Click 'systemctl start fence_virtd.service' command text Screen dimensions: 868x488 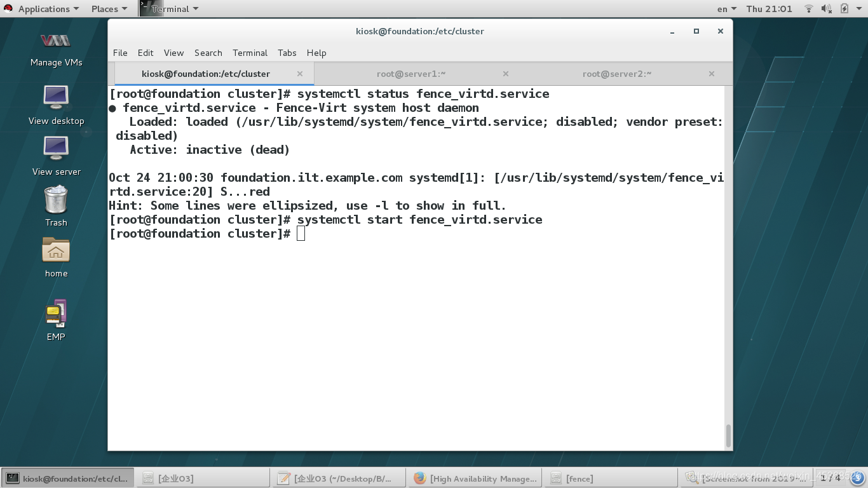(x=420, y=220)
